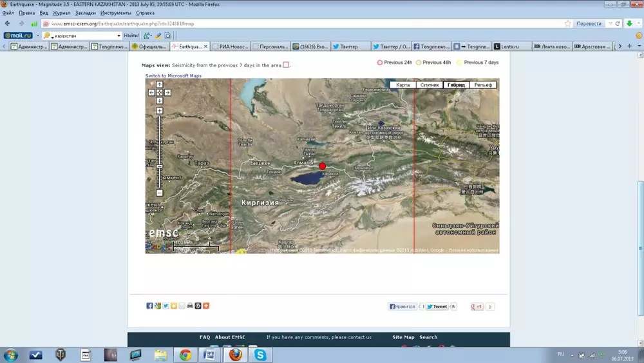The height and width of the screenshot is (363, 644).
Task: Pan the map up with arrow button
Action: 160,84
